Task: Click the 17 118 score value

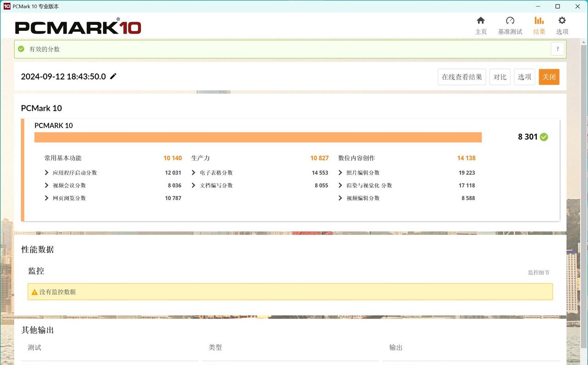Action: point(467,186)
